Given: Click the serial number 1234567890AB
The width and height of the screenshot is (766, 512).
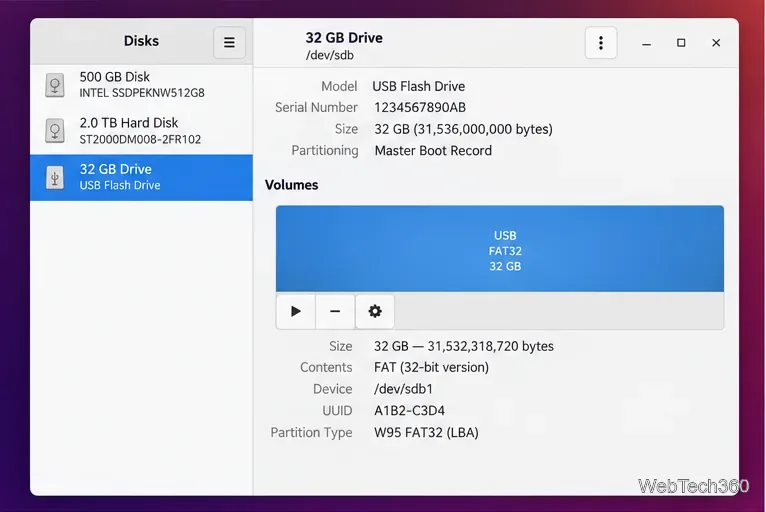Looking at the screenshot, I should [x=420, y=107].
